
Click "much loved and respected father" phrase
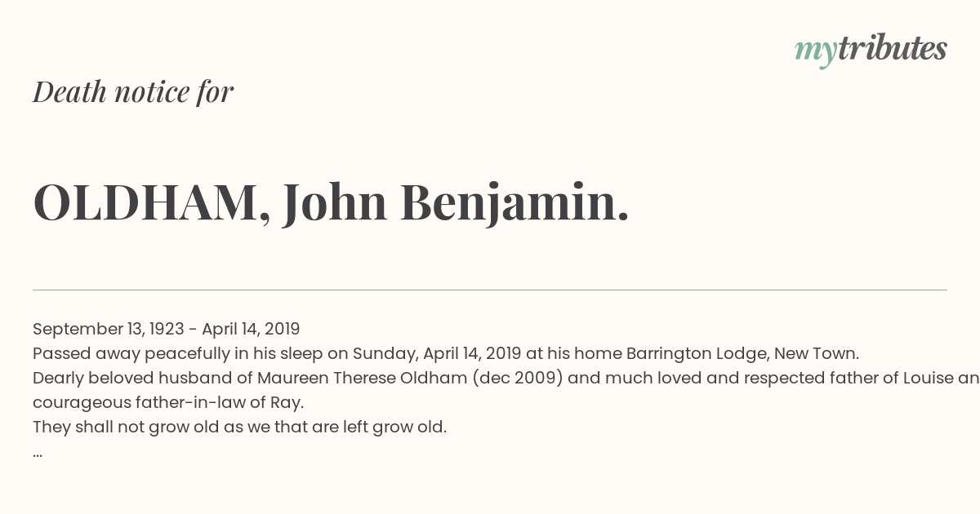(735, 378)
